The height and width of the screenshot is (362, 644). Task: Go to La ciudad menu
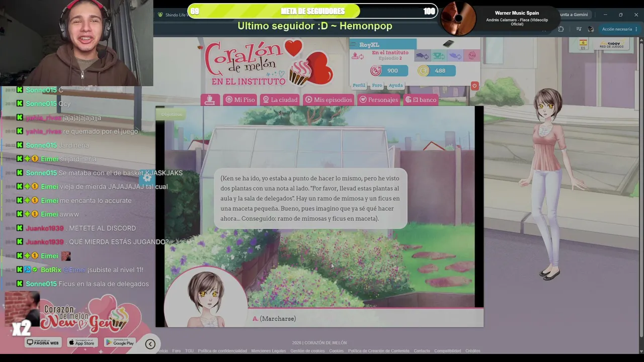tap(280, 100)
